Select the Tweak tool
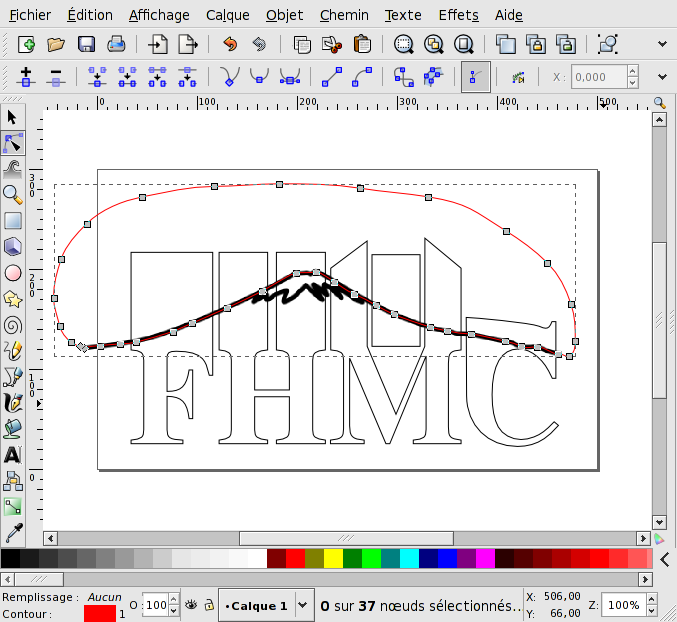Image resolution: width=677 pixels, height=622 pixels. pos(13,169)
